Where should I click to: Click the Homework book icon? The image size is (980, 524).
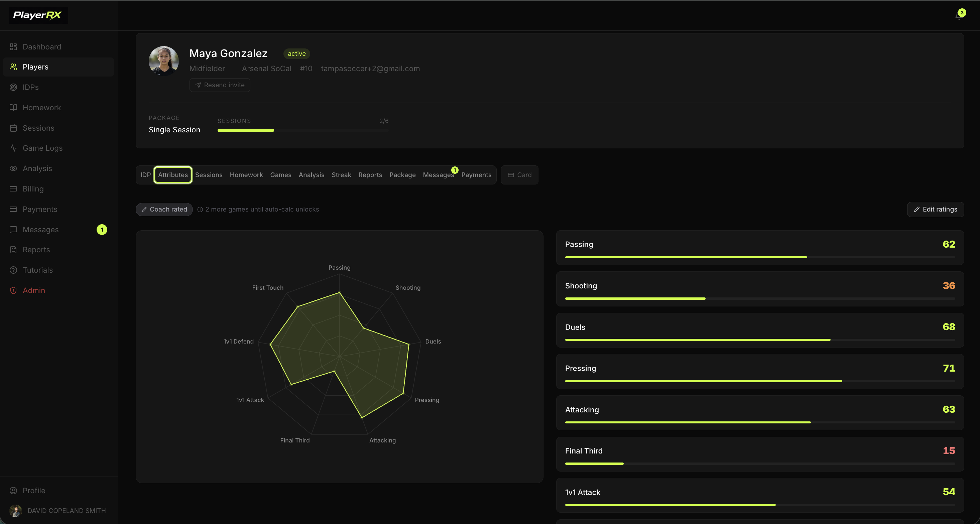click(13, 108)
